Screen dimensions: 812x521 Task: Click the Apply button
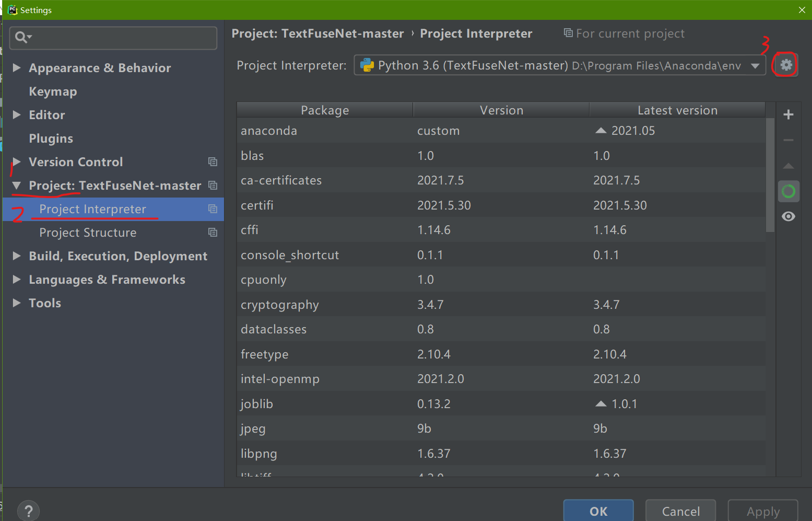coord(763,511)
